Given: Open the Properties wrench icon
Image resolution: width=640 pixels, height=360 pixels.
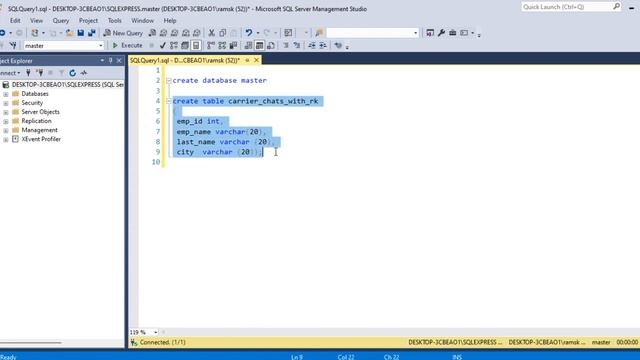Looking at the screenshot, I should pyautogui.click(x=441, y=33).
